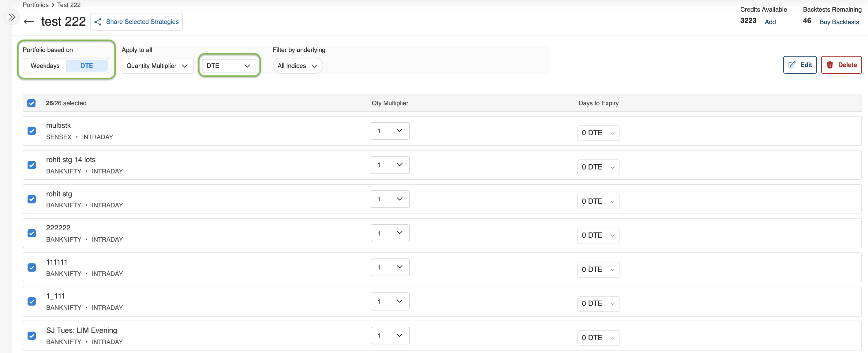Switch portfolio basis to Weekdays
868x353 pixels.
pos(45,66)
